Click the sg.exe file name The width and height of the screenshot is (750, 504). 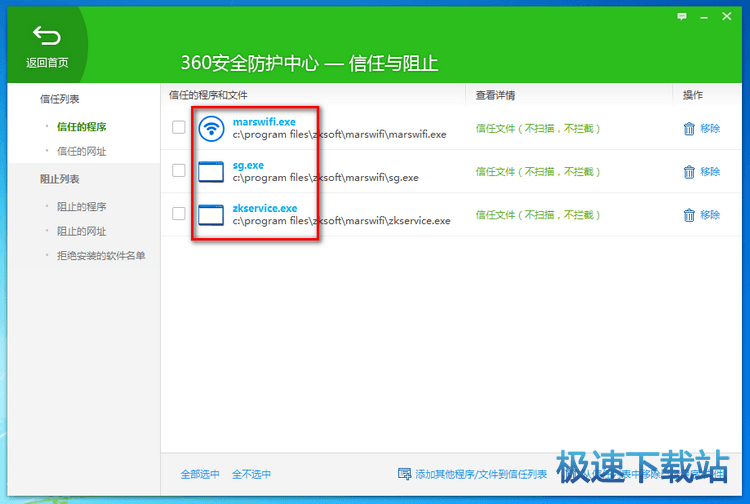[x=248, y=165]
